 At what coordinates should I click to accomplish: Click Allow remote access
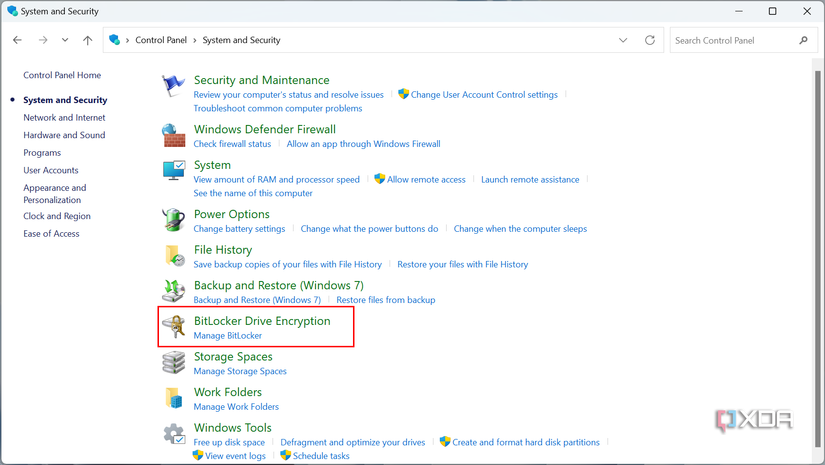pos(426,179)
